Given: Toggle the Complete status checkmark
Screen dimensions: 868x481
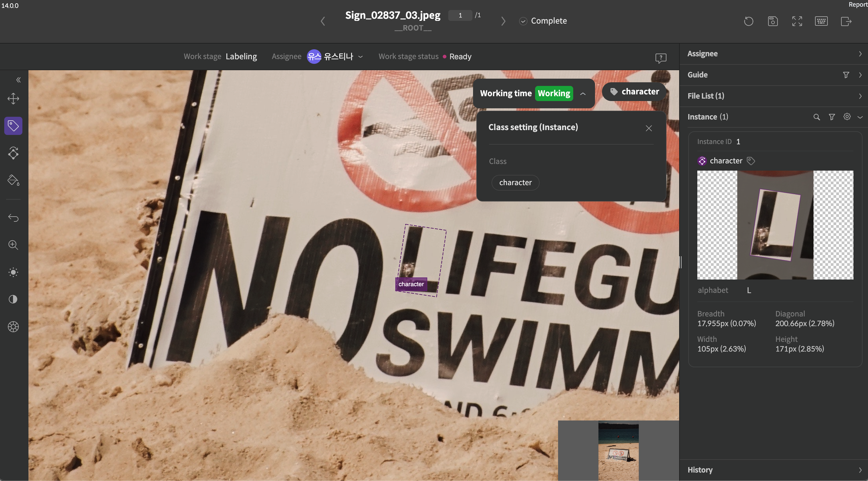Looking at the screenshot, I should click(523, 21).
